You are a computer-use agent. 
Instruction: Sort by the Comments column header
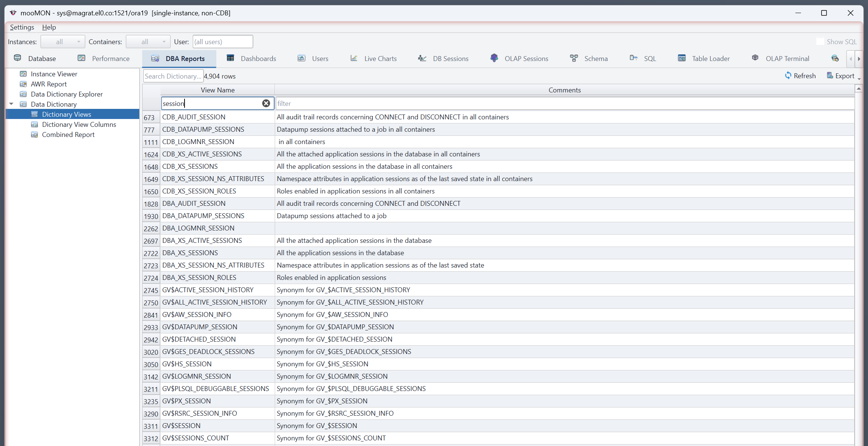point(564,90)
